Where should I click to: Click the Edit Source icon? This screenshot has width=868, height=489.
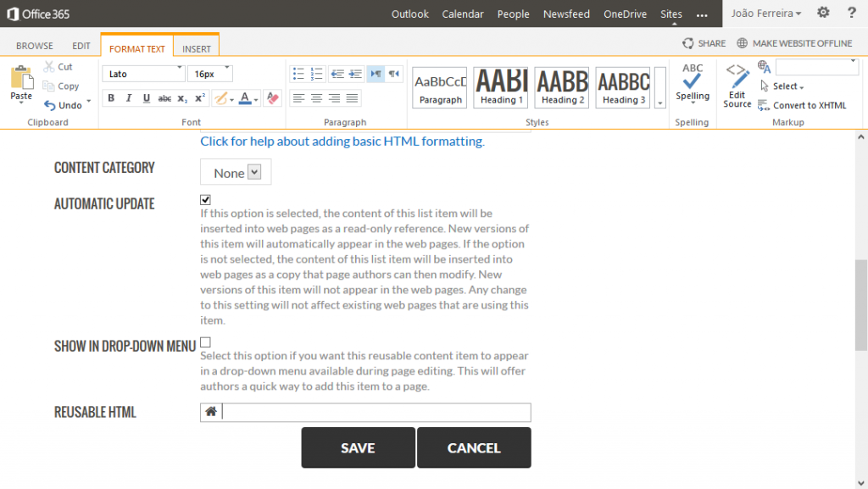[737, 85]
